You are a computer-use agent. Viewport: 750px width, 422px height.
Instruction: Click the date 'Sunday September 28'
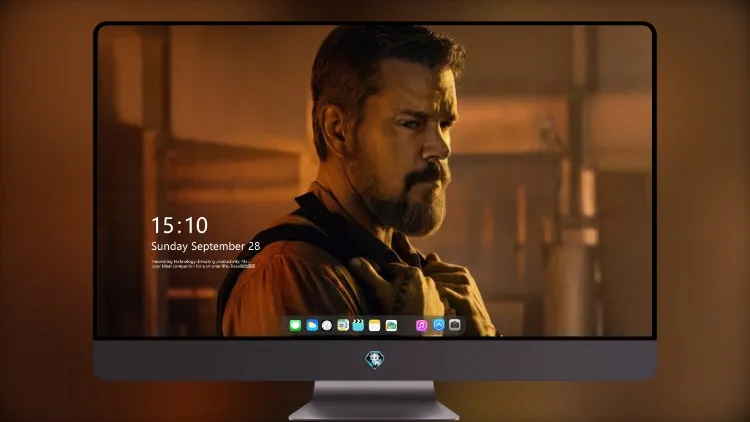pos(206,246)
